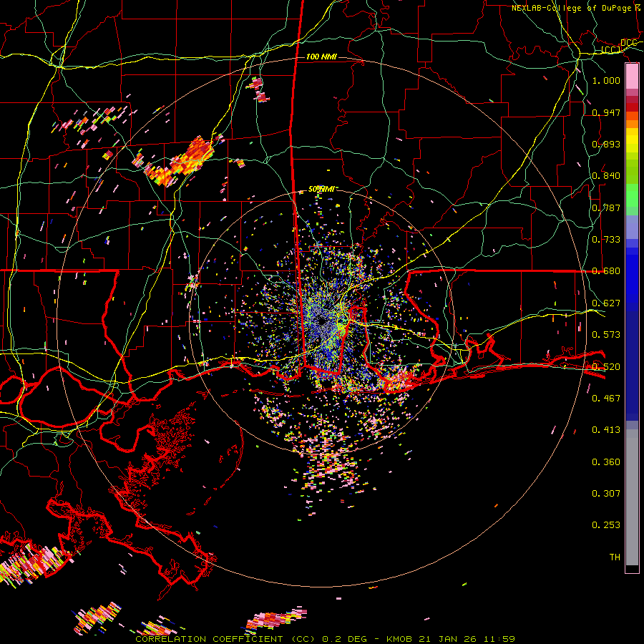Click the lavender segment of the color bar
The image size is (644, 644).
[632, 227]
